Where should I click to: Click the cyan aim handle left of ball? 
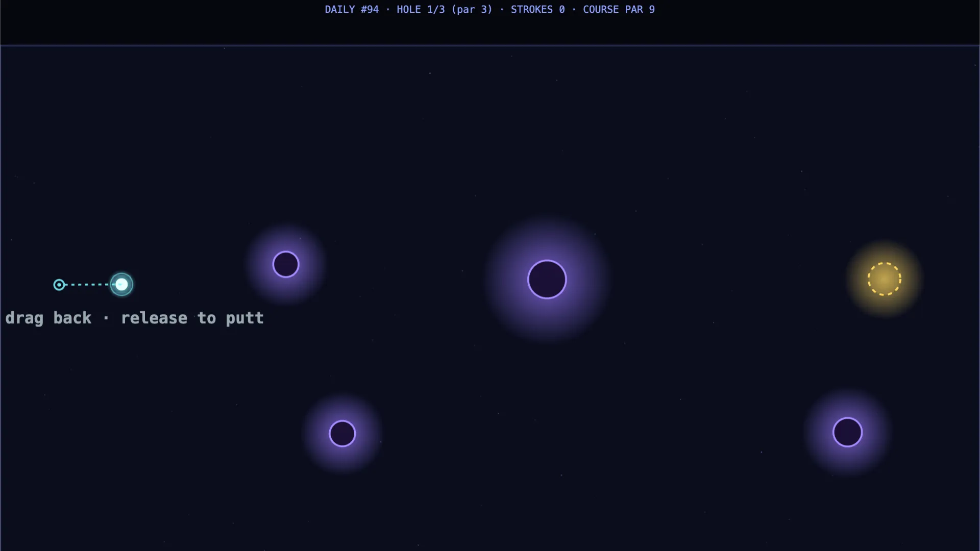[x=59, y=285]
